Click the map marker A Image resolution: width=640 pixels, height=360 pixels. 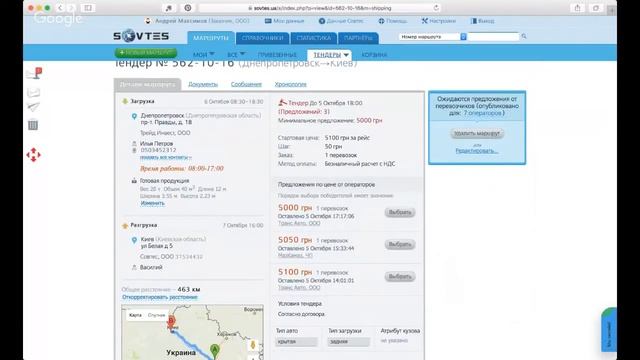click(x=215, y=350)
